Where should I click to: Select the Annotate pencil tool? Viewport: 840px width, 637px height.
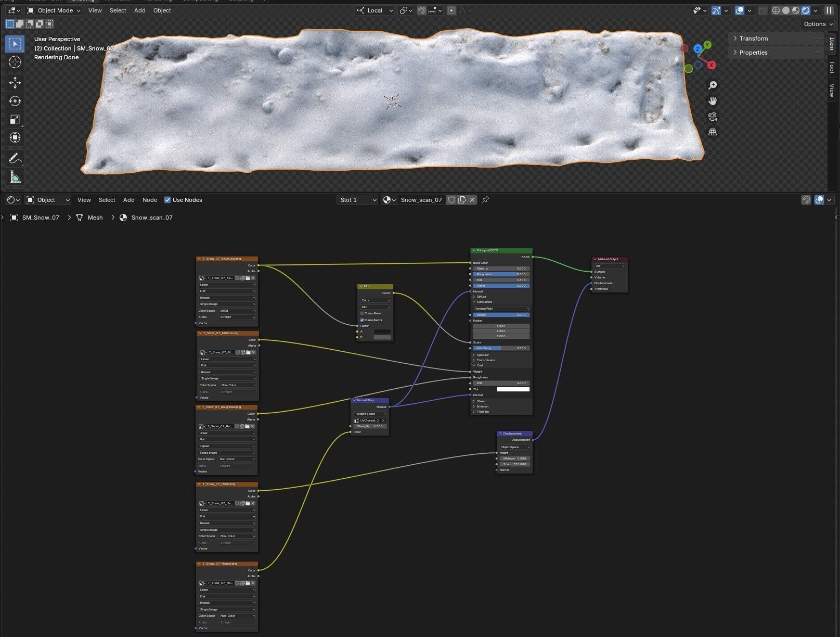coord(15,158)
